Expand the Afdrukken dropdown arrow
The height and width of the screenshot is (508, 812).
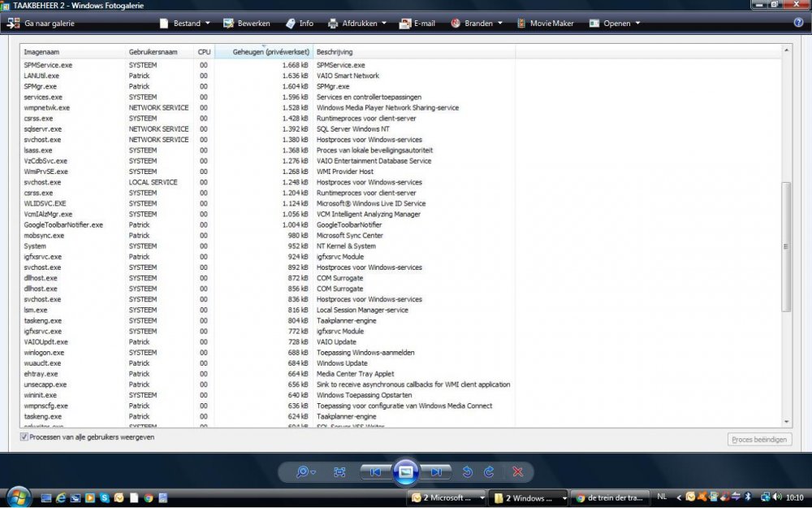point(384,24)
